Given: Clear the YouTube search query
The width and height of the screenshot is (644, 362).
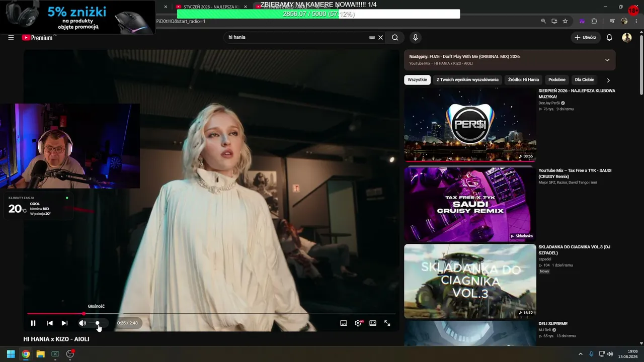Looking at the screenshot, I should (381, 37).
